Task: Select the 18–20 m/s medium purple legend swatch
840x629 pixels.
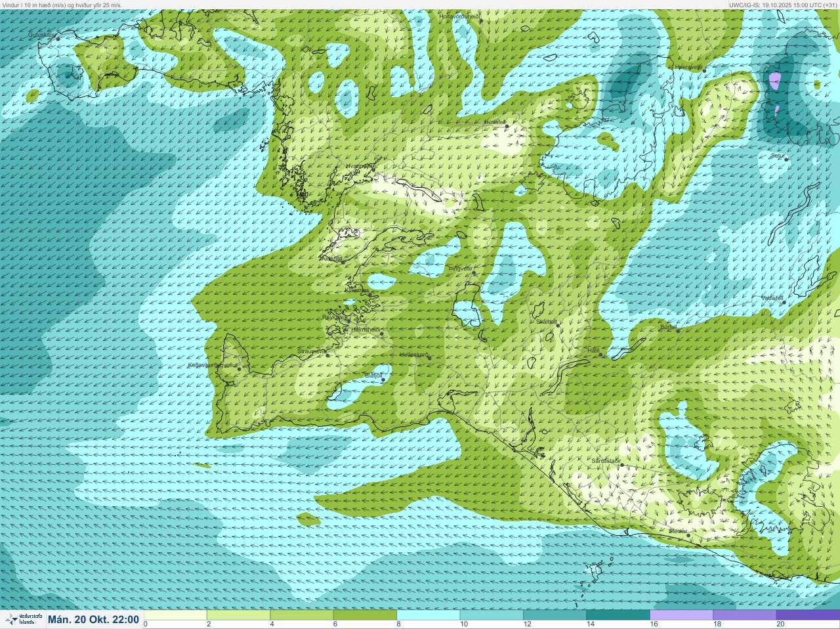Action: point(744,615)
